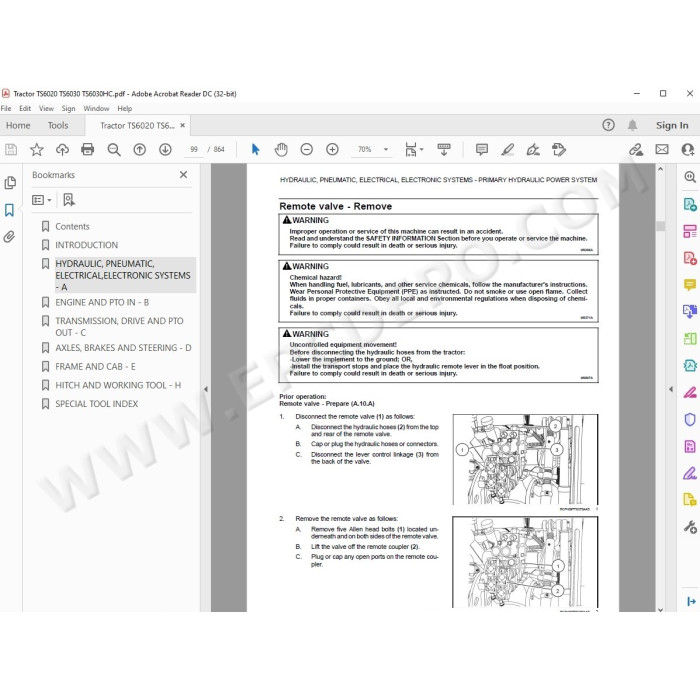Click the share with others person icon
This screenshot has width=700, height=700.
pyautogui.click(x=688, y=149)
